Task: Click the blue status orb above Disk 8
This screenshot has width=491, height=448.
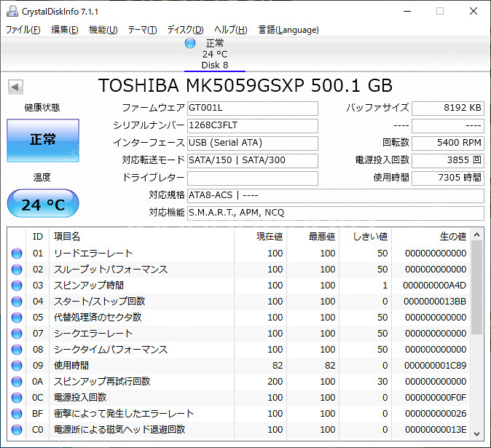Action: click(x=190, y=43)
